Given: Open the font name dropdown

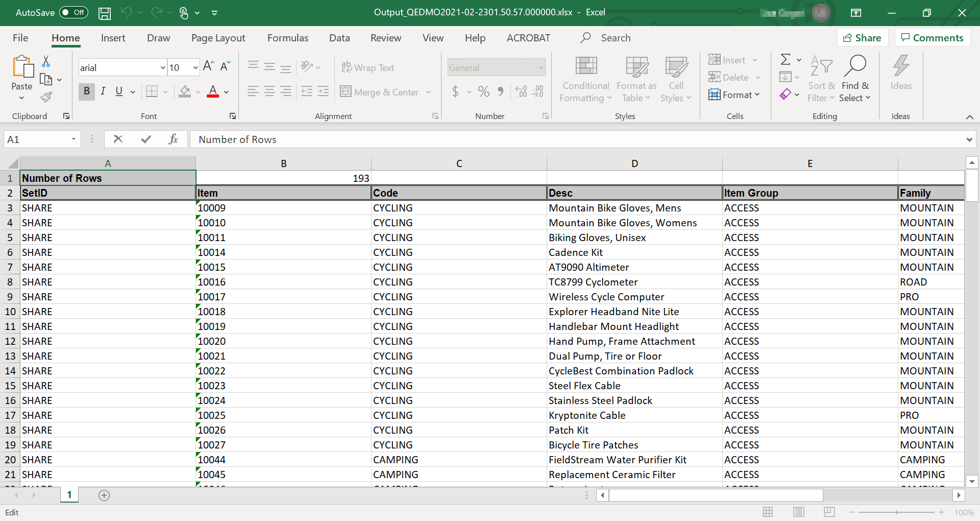Looking at the screenshot, I should click(162, 67).
